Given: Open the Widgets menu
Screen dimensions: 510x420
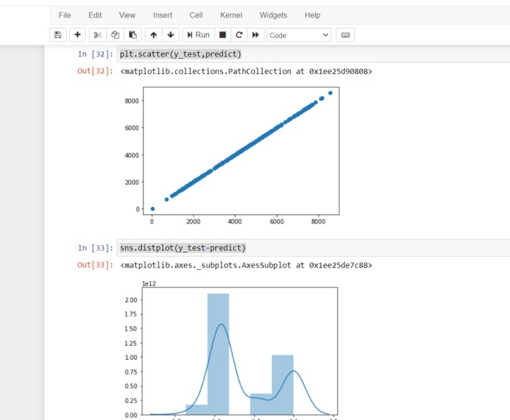Looking at the screenshot, I should [x=273, y=15].
